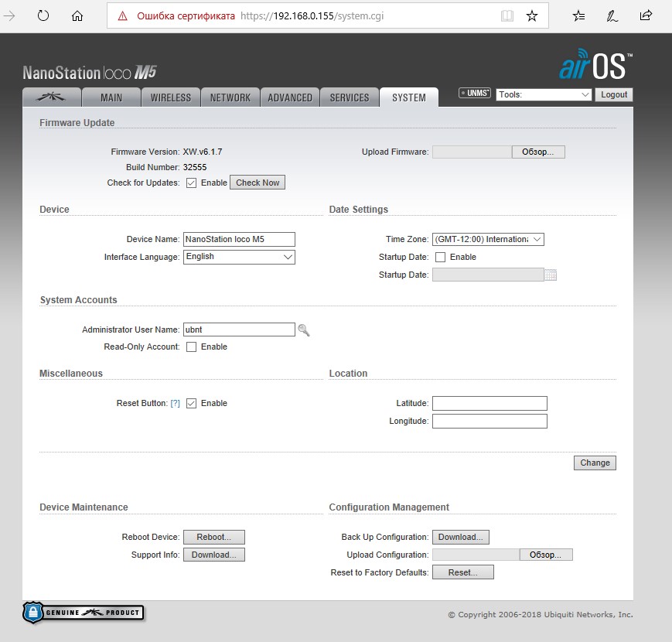The width and height of the screenshot is (672, 642).
Task: Click the add notes pen icon
Action: tap(612, 16)
